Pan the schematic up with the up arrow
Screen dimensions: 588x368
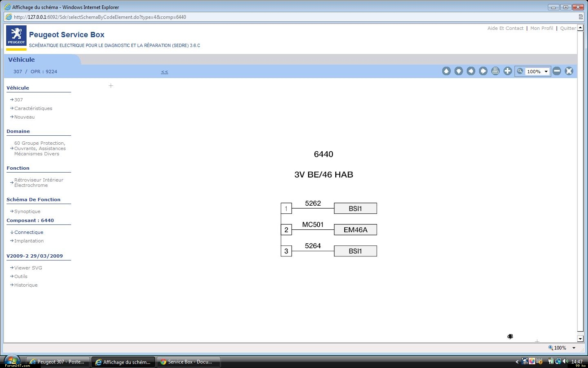pos(446,71)
